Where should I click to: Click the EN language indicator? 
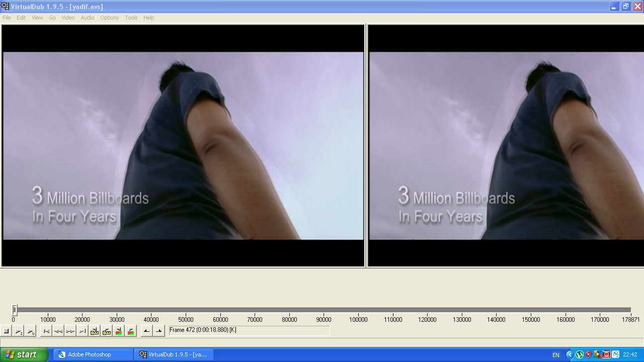[x=556, y=355]
